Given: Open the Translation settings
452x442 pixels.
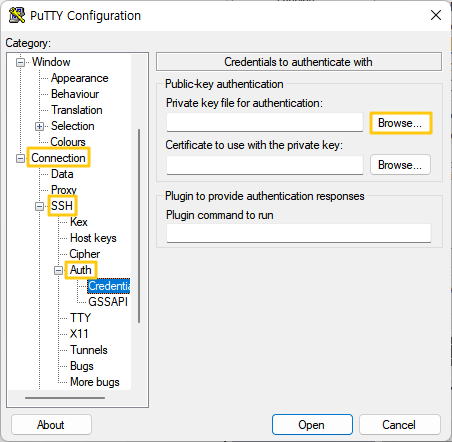Looking at the screenshot, I should coord(77,110).
